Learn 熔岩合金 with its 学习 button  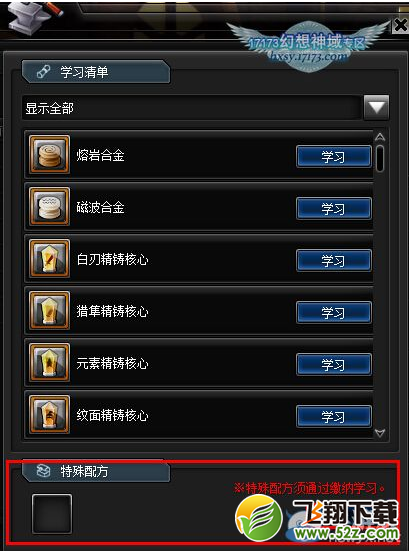pyautogui.click(x=334, y=156)
